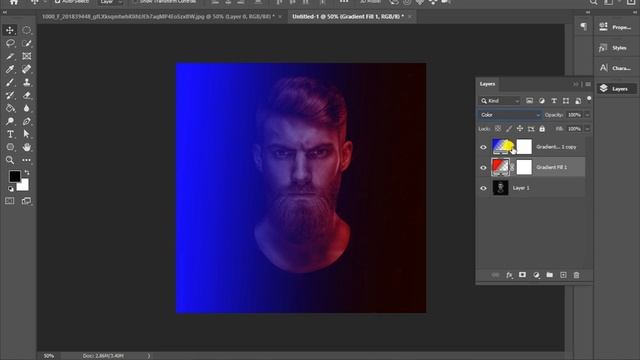Toggle type layer filter

click(554, 101)
